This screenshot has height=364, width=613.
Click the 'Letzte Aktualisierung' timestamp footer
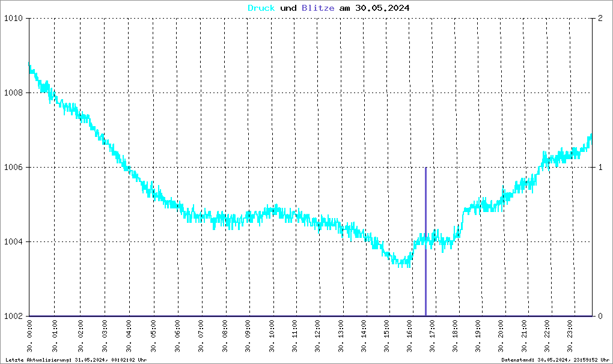coord(76,360)
